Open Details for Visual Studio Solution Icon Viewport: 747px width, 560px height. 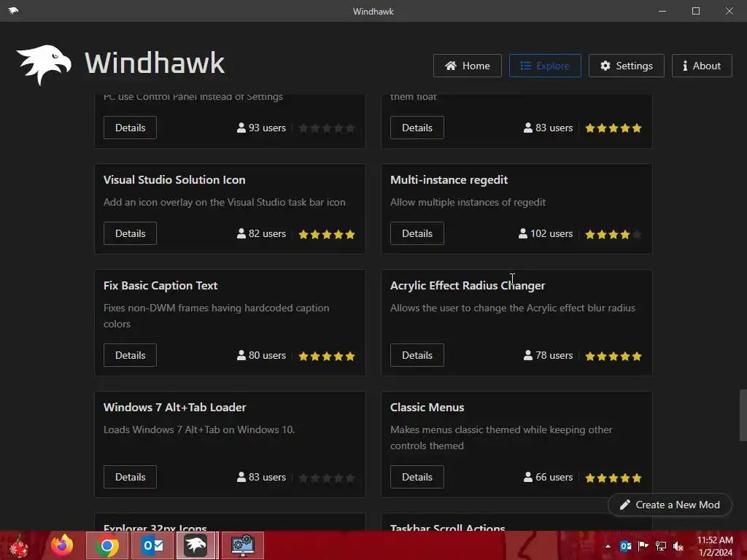coord(130,233)
